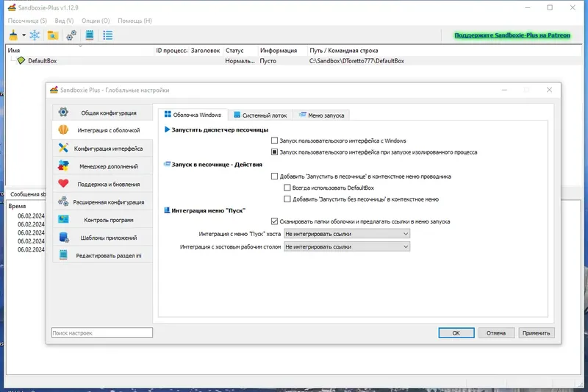Open the dropdown arrow beside the broom icon
The height and width of the screenshot is (392, 588).
tap(24, 35)
